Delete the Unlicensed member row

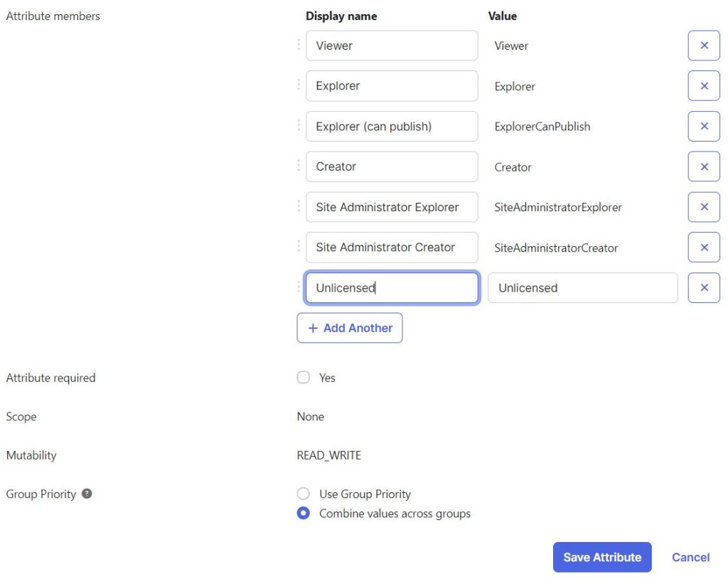pyautogui.click(x=703, y=287)
